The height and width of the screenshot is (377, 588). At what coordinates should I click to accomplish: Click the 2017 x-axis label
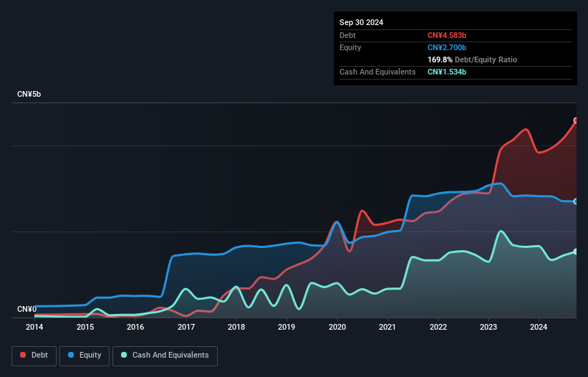tap(186, 327)
